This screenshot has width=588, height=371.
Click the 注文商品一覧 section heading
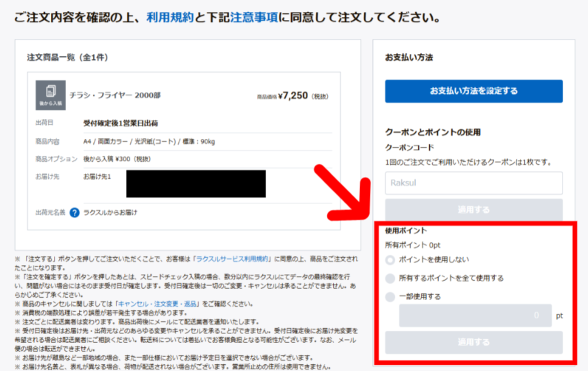coord(67,57)
